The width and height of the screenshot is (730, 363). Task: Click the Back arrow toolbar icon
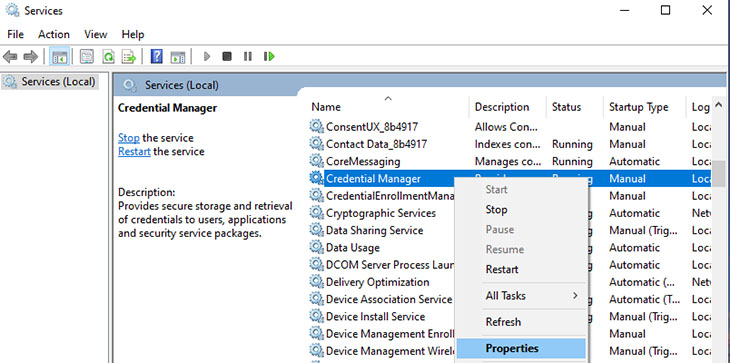click(x=10, y=57)
